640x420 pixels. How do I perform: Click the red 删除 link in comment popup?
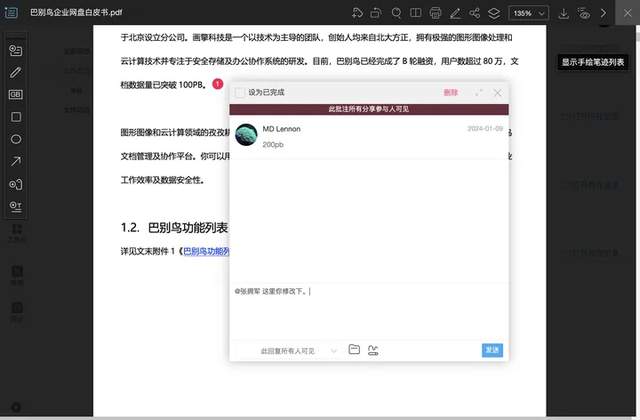451,93
